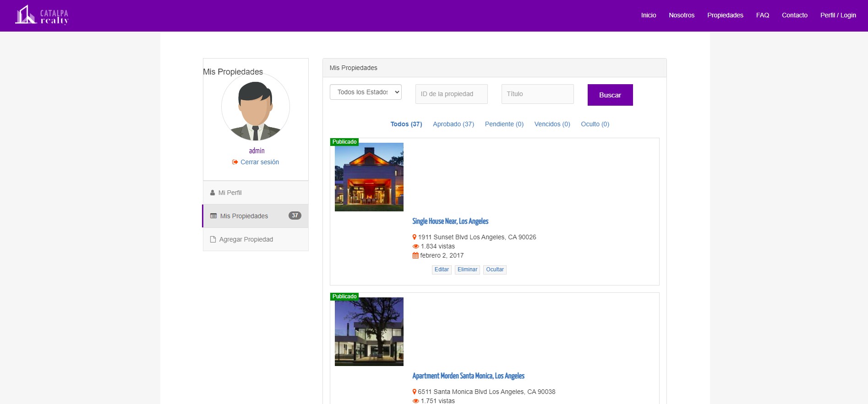Click the Single House Near thumbnail image
The width and height of the screenshot is (868, 404).
pyautogui.click(x=369, y=177)
